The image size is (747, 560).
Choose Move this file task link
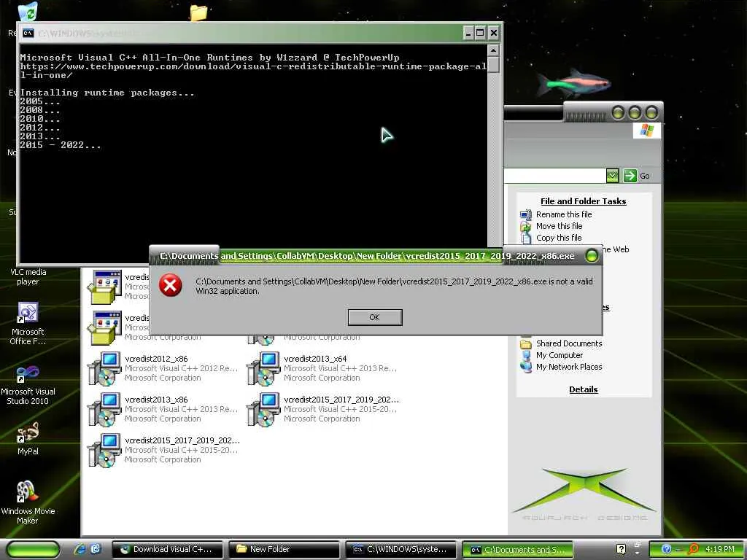click(559, 226)
